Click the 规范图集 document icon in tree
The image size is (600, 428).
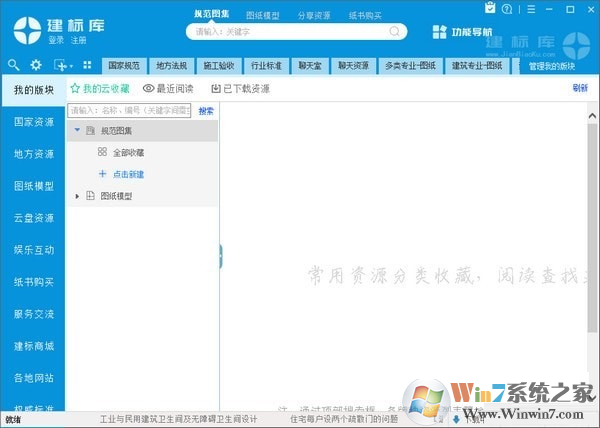[x=90, y=131]
